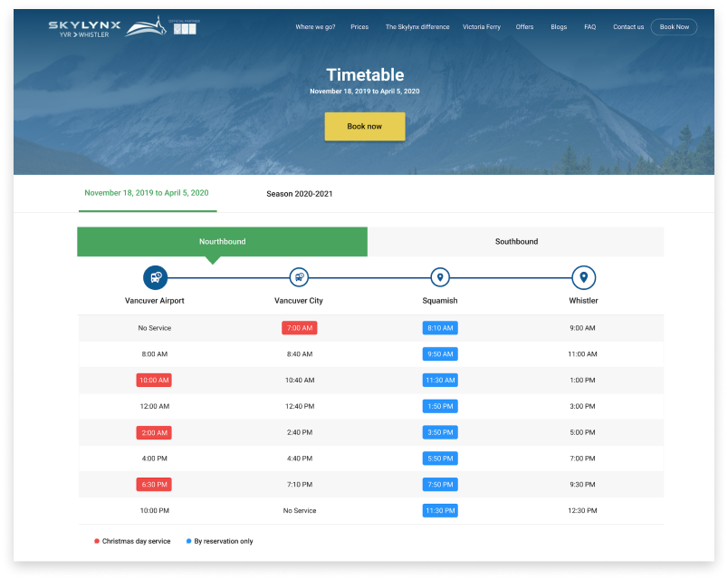The image size is (728, 580).
Task: Select November 18, 2019 to April 5, 2020 tab
Action: [x=147, y=193]
